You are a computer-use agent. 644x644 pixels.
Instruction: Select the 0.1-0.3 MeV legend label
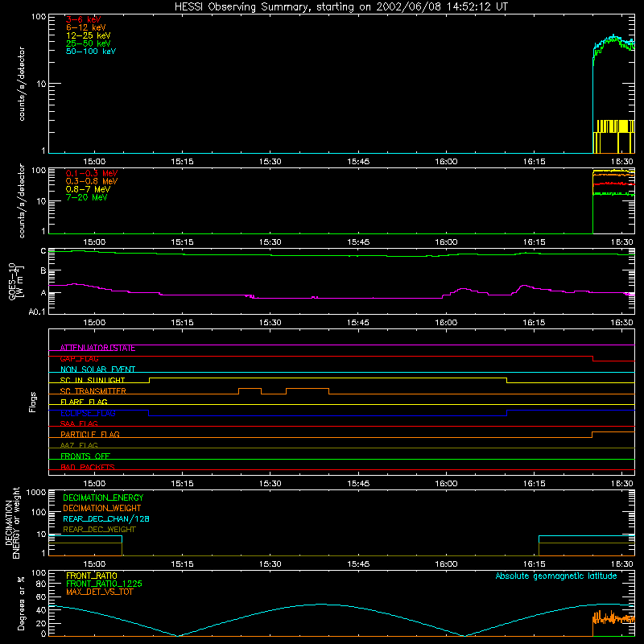point(92,173)
